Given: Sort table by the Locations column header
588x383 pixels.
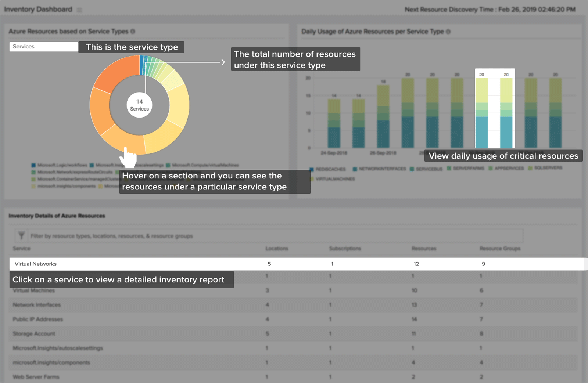Looking at the screenshot, I should tap(277, 249).
